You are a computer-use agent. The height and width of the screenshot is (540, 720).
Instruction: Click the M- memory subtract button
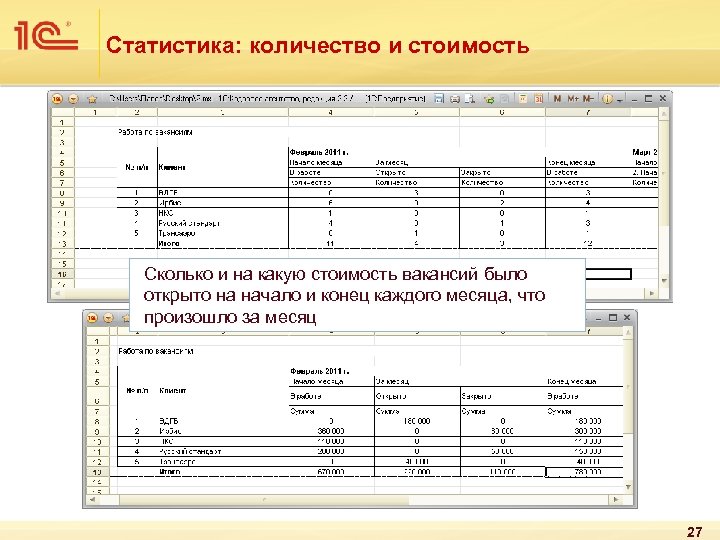588,99
